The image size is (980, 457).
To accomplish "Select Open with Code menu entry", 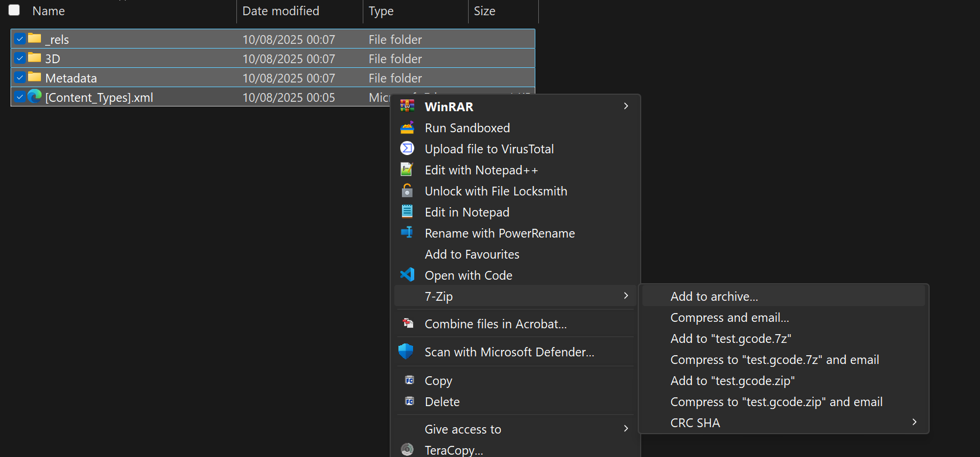I will pos(515,275).
